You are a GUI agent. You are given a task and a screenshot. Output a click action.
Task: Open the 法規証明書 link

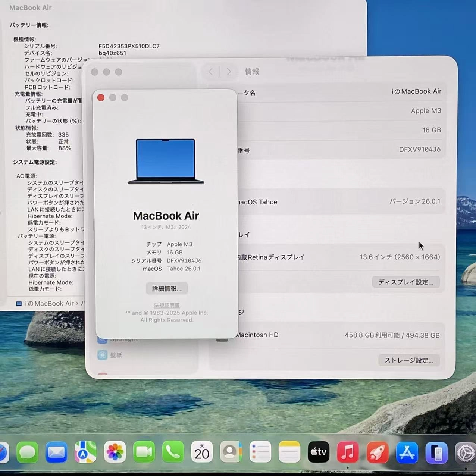(x=167, y=305)
